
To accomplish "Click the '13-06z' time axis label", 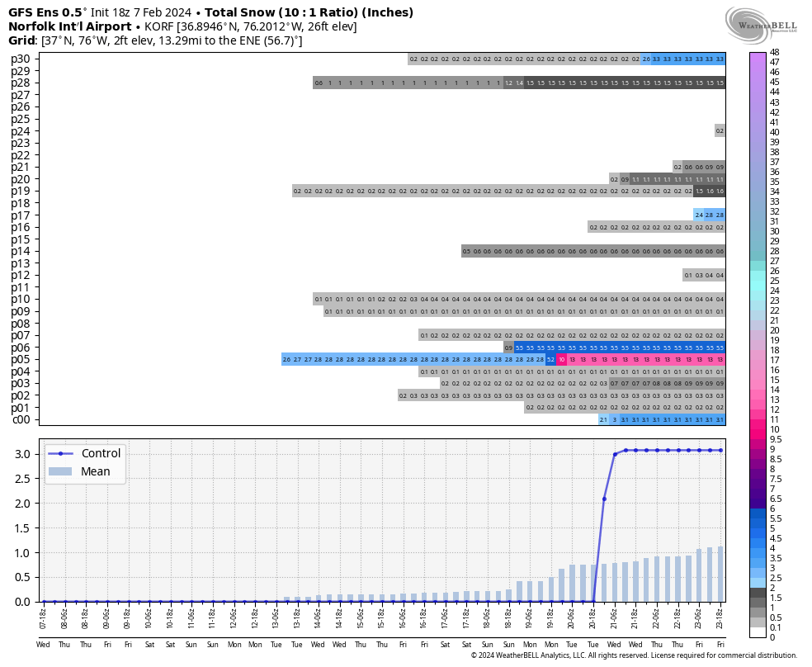I will coord(276,617).
